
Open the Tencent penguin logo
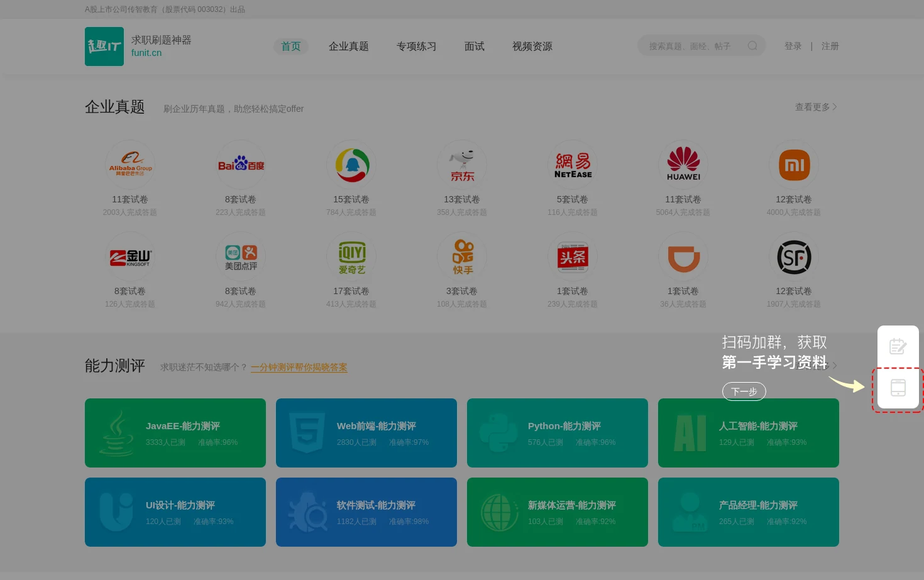pos(351,165)
